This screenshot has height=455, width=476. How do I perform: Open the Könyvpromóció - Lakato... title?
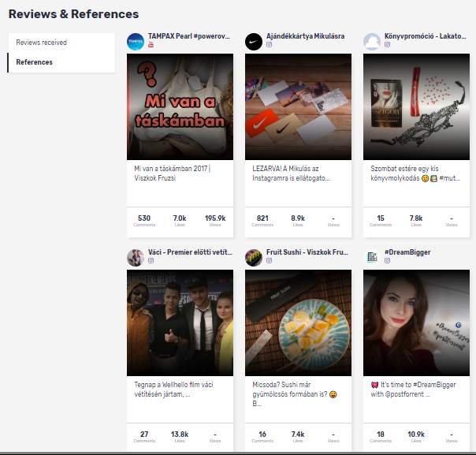[x=426, y=36]
